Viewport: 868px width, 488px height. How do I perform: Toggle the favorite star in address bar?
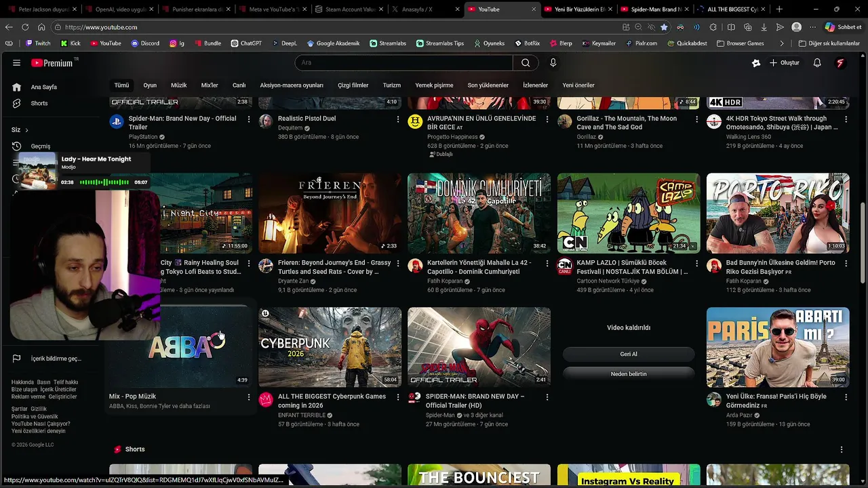pyautogui.click(x=664, y=27)
